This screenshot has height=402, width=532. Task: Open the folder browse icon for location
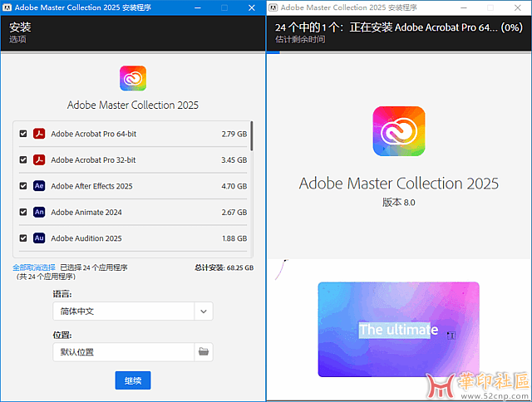click(x=203, y=351)
